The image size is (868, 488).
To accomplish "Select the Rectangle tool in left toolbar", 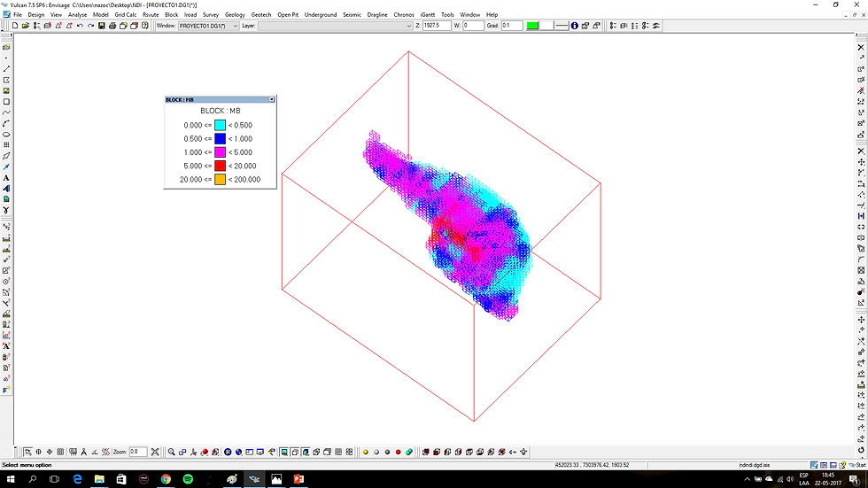I will pos(6,102).
